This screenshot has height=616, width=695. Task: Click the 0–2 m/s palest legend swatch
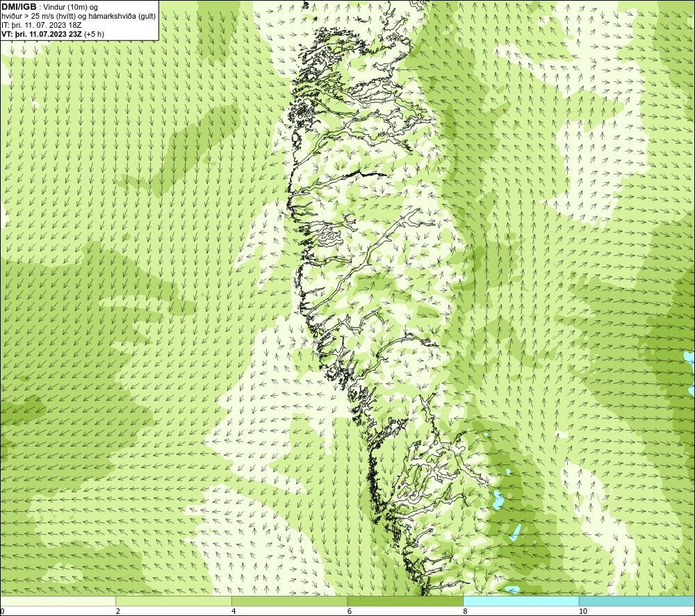(58, 601)
